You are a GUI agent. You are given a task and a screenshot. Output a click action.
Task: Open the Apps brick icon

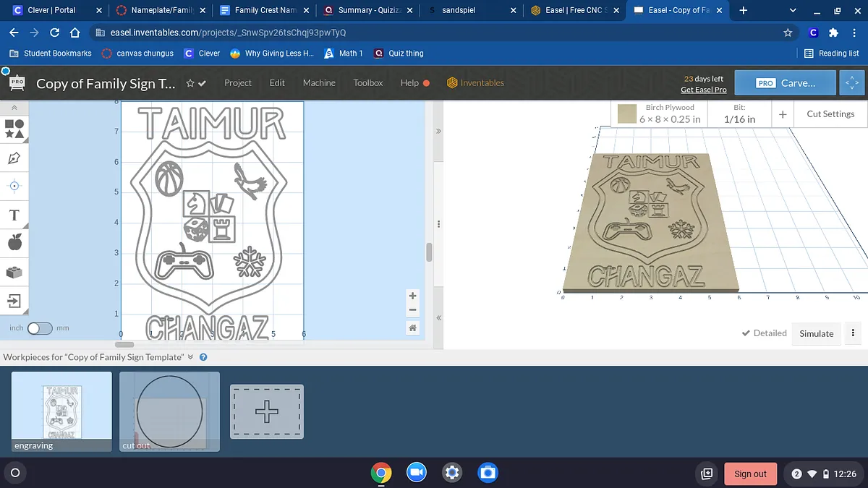point(14,272)
